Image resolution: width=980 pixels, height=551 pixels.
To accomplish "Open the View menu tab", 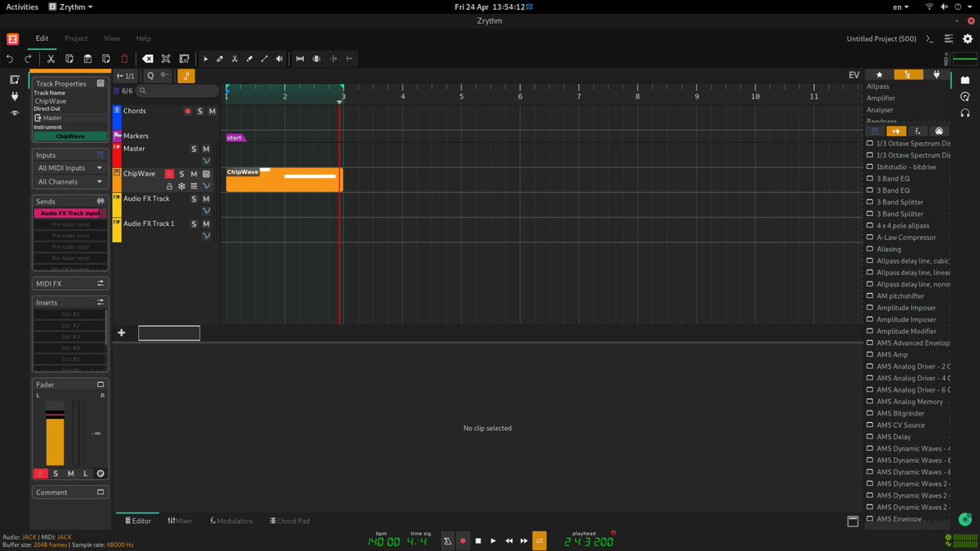I will (x=112, y=38).
